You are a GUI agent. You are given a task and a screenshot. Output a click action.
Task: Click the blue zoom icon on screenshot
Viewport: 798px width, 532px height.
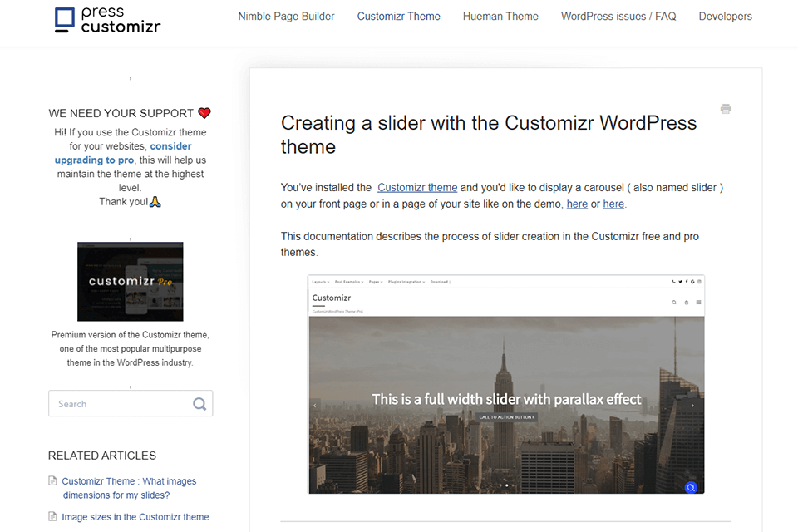pos(691,487)
